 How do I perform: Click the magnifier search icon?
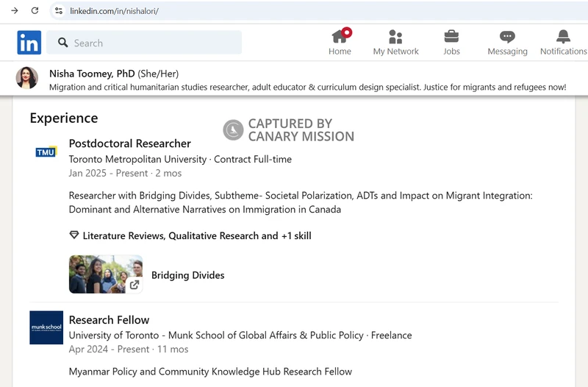pyautogui.click(x=63, y=43)
